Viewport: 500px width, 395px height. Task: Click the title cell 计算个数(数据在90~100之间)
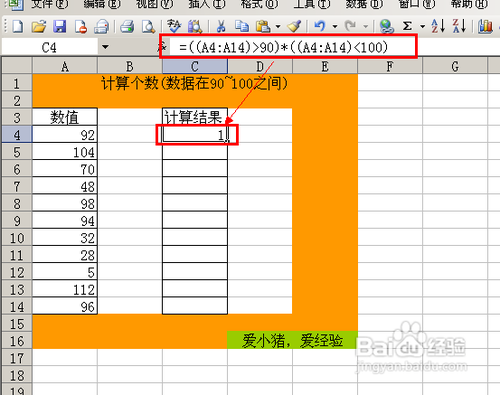tap(195, 83)
